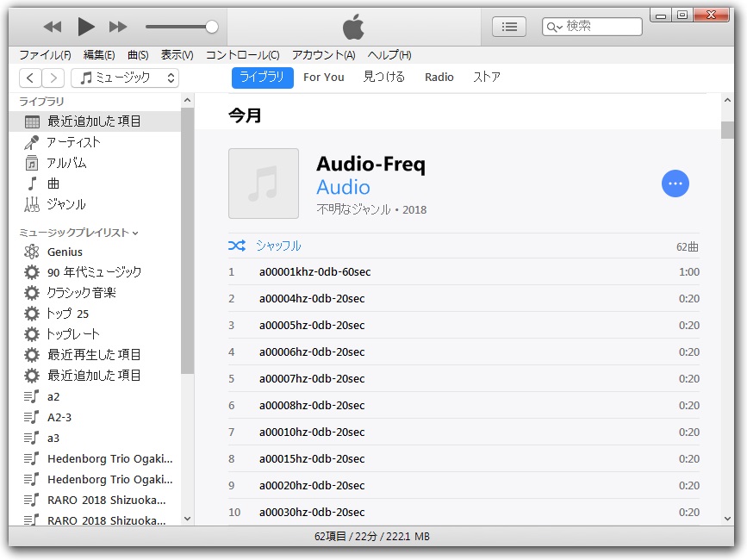Open the 編集(E) menu
This screenshot has width=747, height=560.
click(x=99, y=55)
